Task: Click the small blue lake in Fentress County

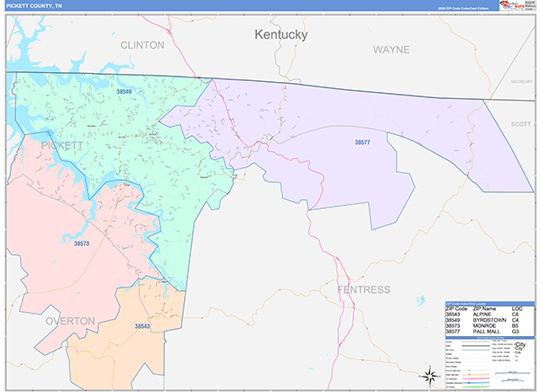Action: 421,300
